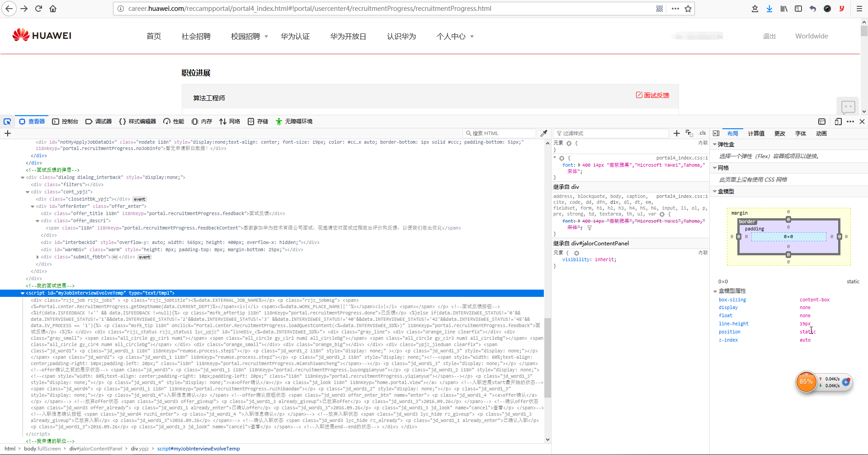Viewport: 868px width, 455px height.
Task: Open the 校园招聘 dropdown menu
Action: 250,37
